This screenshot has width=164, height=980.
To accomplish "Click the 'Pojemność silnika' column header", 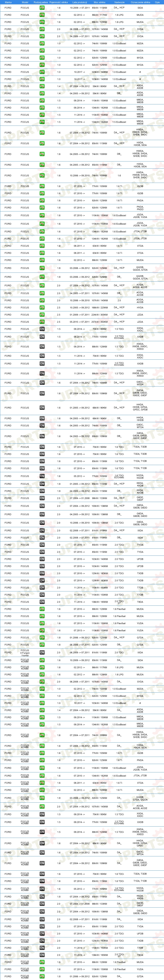I will [x=59, y=2].
